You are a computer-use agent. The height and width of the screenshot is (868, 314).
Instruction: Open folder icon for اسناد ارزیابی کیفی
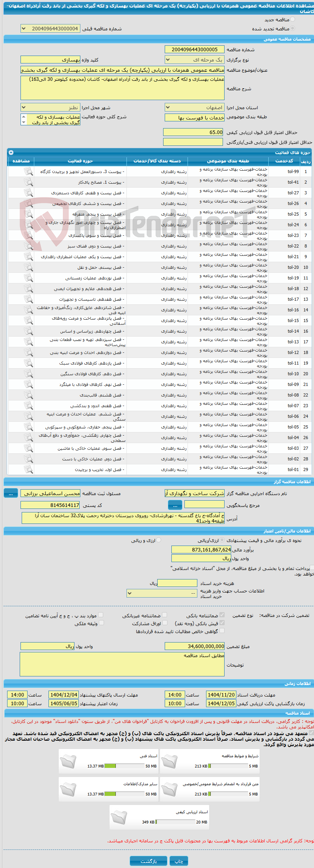click(119, 817)
